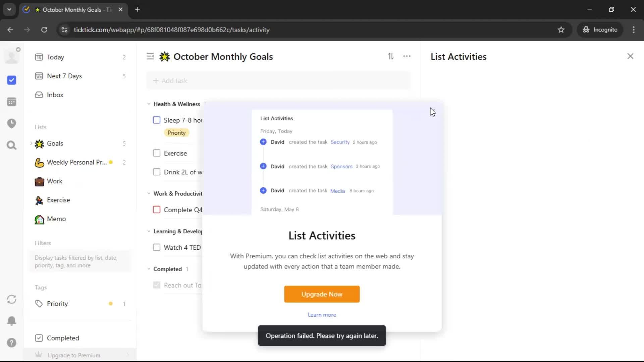Screen dimensions: 644x362
Task: Follow the Learn more link
Action: (322, 315)
